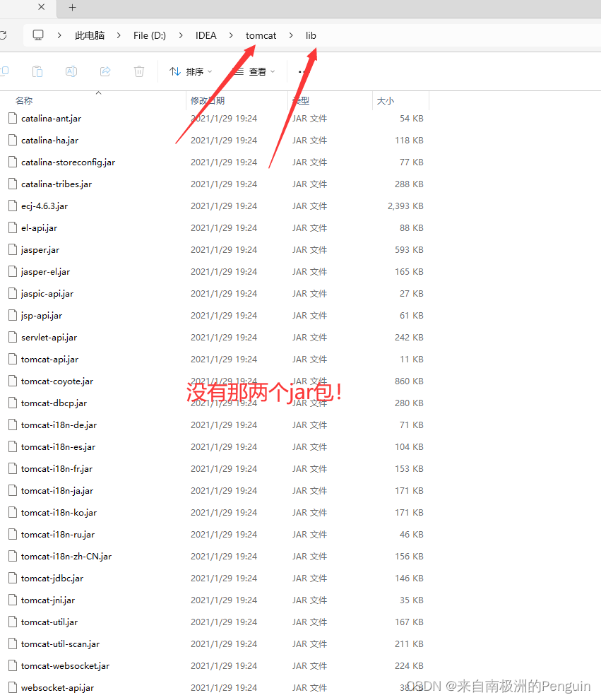Viewport: 601px width, 700px height.
Task: Select the Paste clipboard icon
Action: (37, 71)
